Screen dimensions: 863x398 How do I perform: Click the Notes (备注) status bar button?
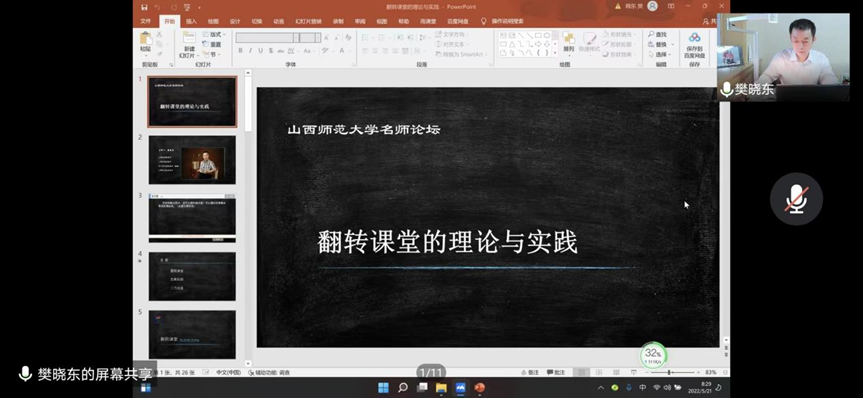[530, 373]
